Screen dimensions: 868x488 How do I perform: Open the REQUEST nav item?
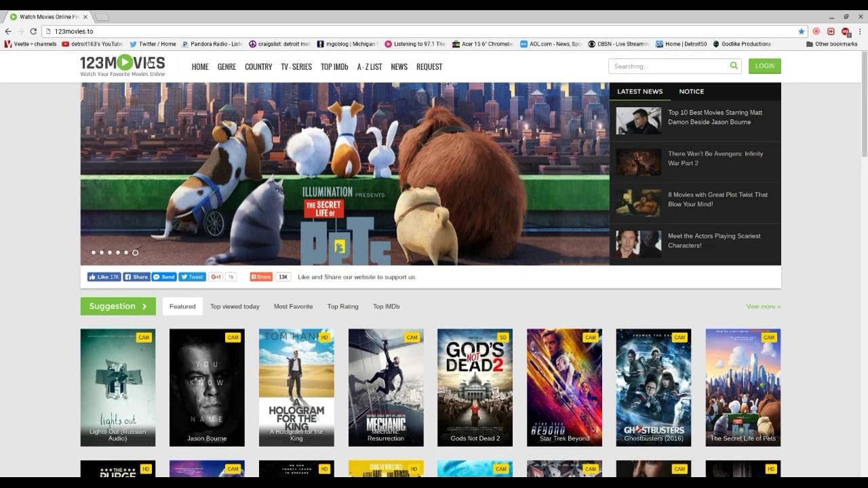click(429, 66)
